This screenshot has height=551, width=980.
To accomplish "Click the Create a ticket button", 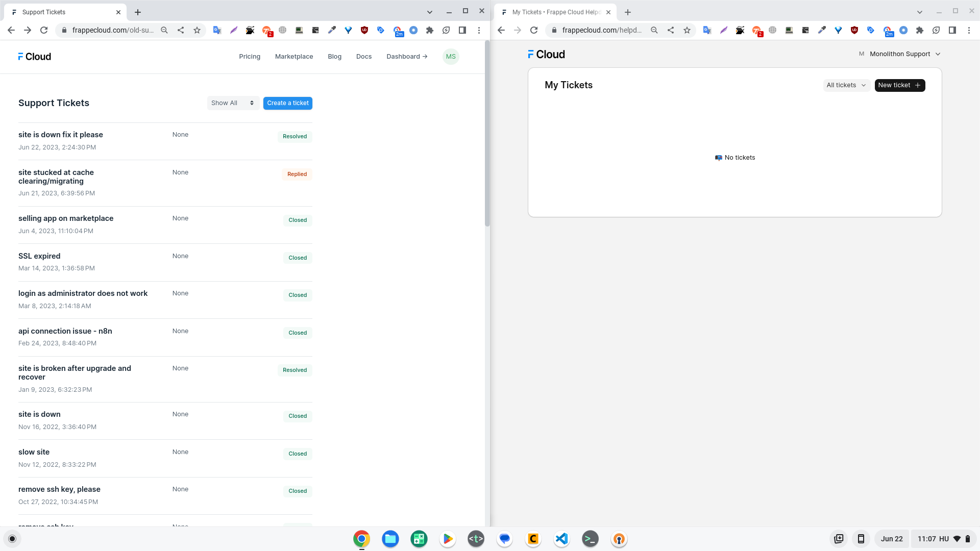I will pyautogui.click(x=287, y=103).
